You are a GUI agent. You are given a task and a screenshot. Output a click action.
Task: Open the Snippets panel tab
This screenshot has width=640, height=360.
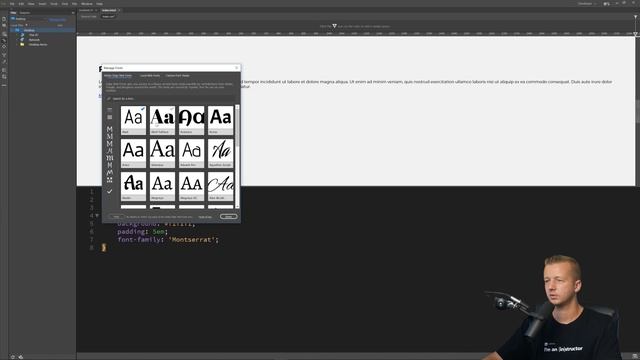point(25,13)
